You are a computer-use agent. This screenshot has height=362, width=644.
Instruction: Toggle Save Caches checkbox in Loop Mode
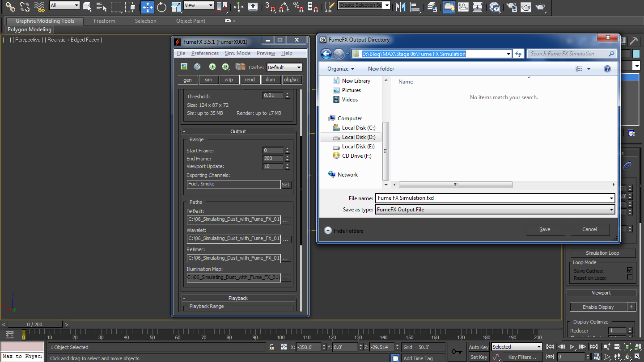tap(630, 270)
